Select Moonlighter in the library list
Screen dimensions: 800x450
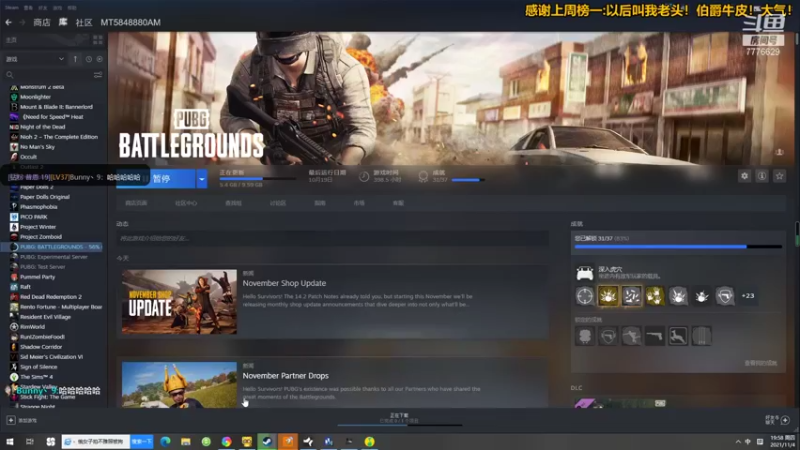[35, 97]
